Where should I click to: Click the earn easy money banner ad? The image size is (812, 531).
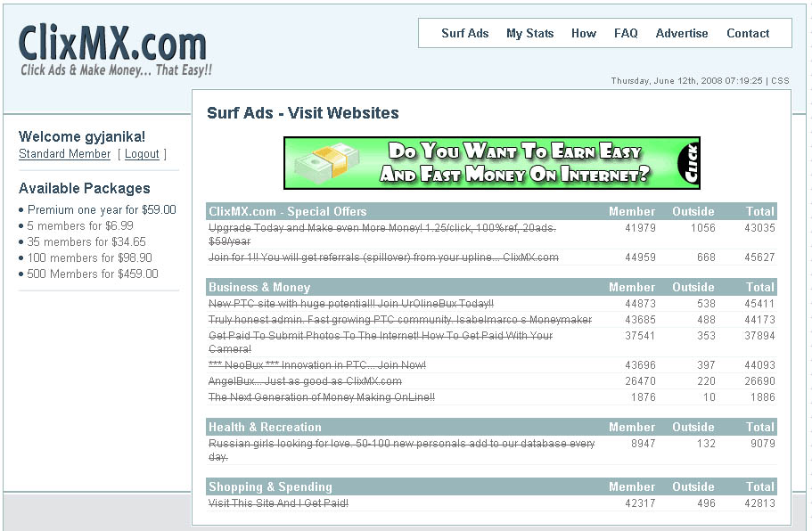tap(492, 162)
